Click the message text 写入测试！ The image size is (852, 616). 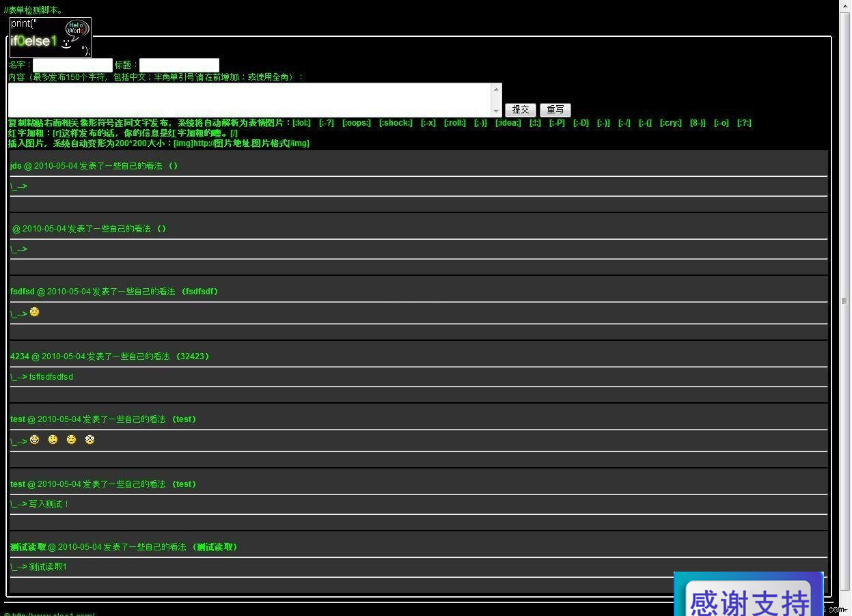click(49, 504)
